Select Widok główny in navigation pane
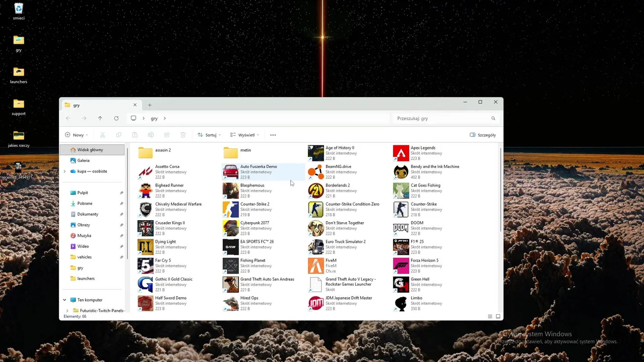Screen dimensions: 644x362 [x=92, y=150]
